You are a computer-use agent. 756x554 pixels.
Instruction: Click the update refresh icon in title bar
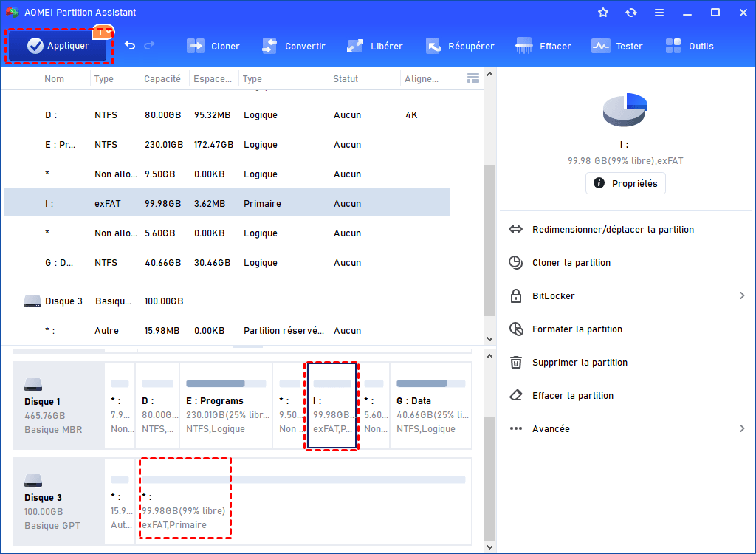pyautogui.click(x=631, y=12)
